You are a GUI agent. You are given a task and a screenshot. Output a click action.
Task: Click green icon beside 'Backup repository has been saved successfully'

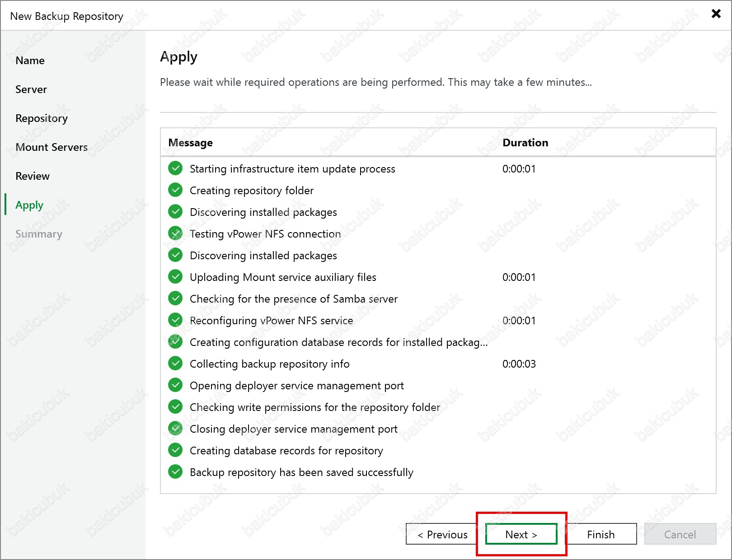click(x=175, y=472)
